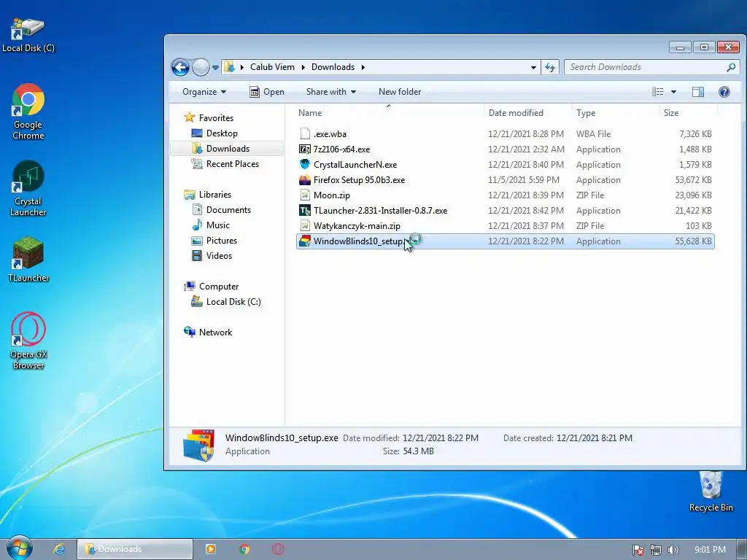Select the .exe.wba file name
Screen dimensions: 747x560
[x=330, y=134]
